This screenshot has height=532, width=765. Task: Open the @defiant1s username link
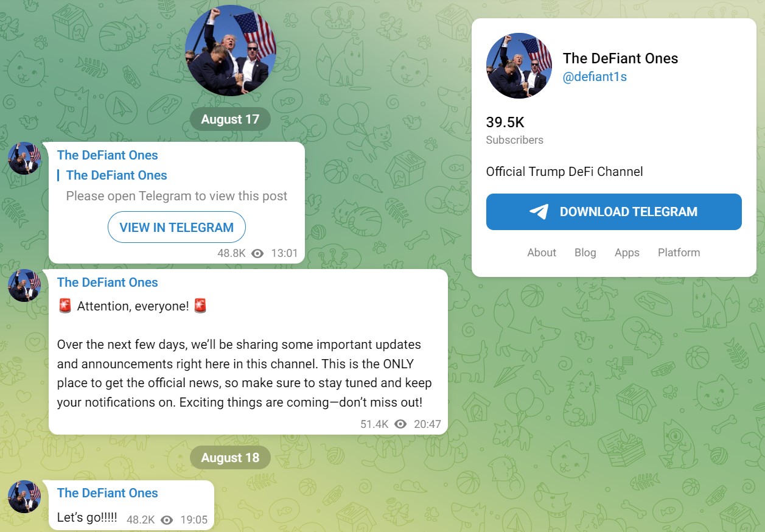[x=595, y=77]
